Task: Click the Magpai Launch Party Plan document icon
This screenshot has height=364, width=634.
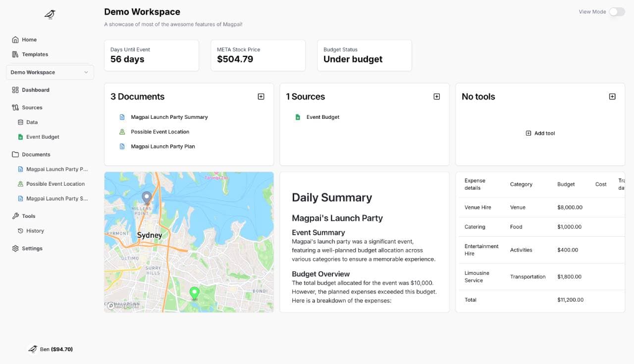Action: tap(122, 147)
